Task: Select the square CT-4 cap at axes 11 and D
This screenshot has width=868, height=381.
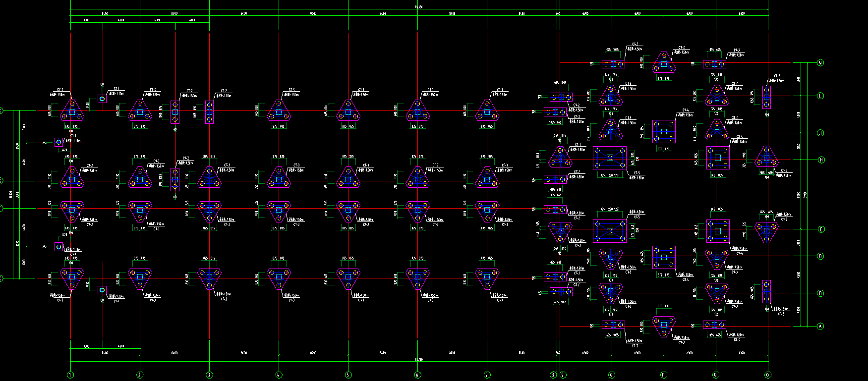Action: pos(664,258)
